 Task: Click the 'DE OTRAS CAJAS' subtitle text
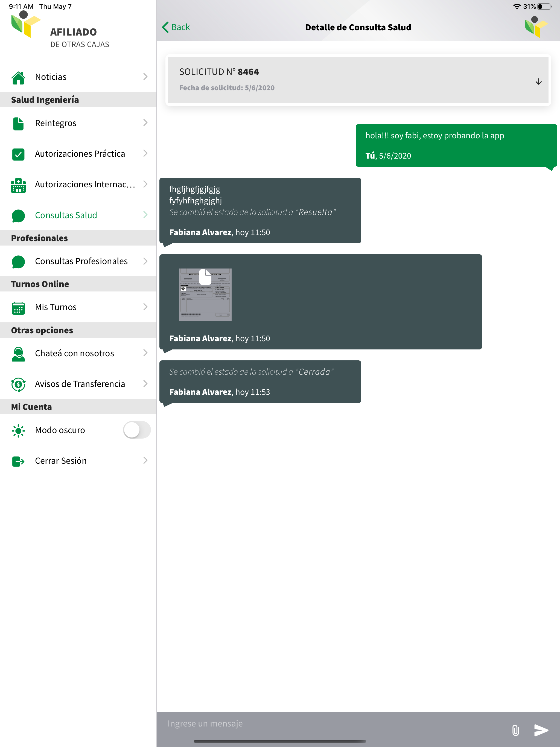(x=80, y=45)
